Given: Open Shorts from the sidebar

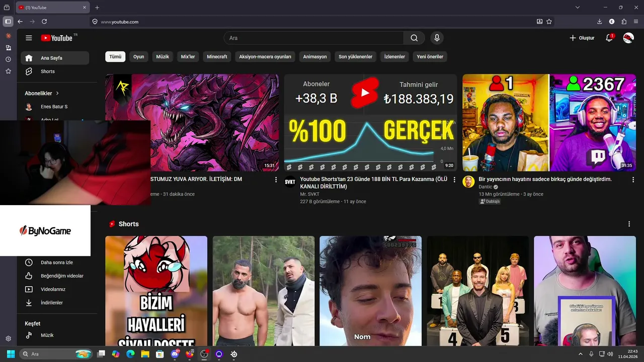Looking at the screenshot, I should click(x=55, y=71).
